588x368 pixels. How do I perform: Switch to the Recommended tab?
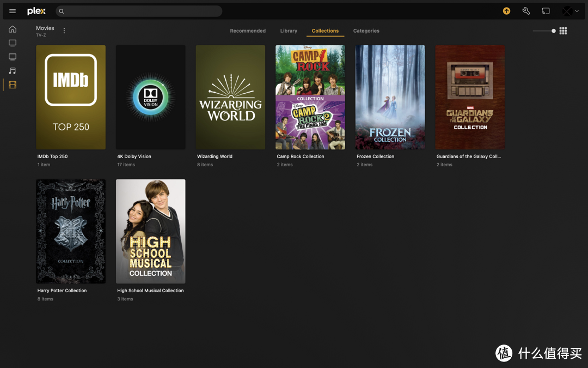pyautogui.click(x=248, y=31)
